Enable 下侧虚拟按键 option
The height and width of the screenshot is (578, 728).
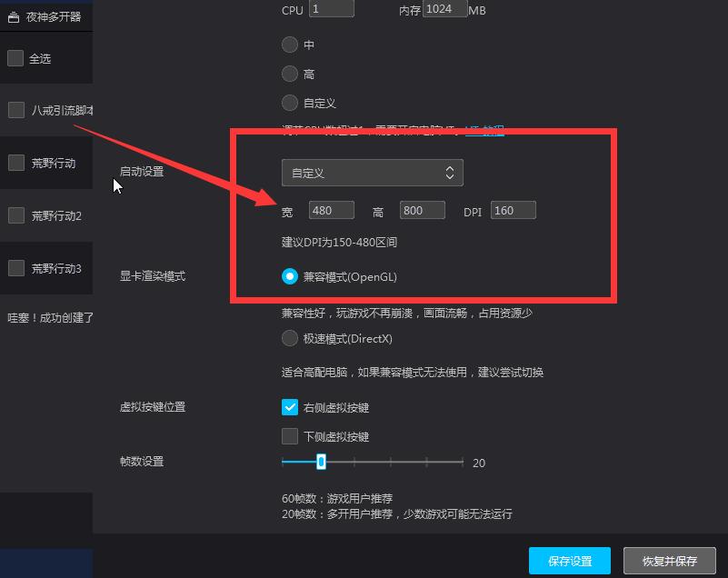[x=290, y=435]
